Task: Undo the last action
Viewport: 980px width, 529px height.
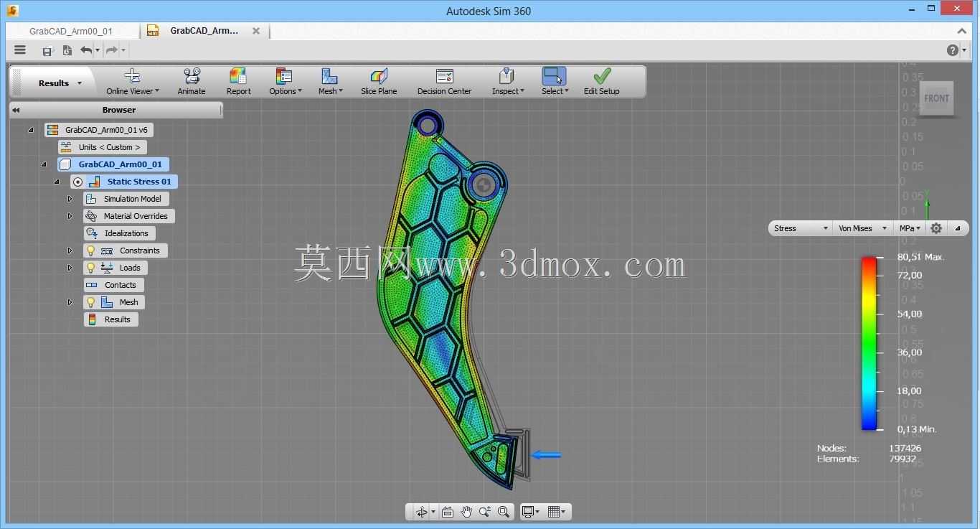Action: [x=86, y=50]
